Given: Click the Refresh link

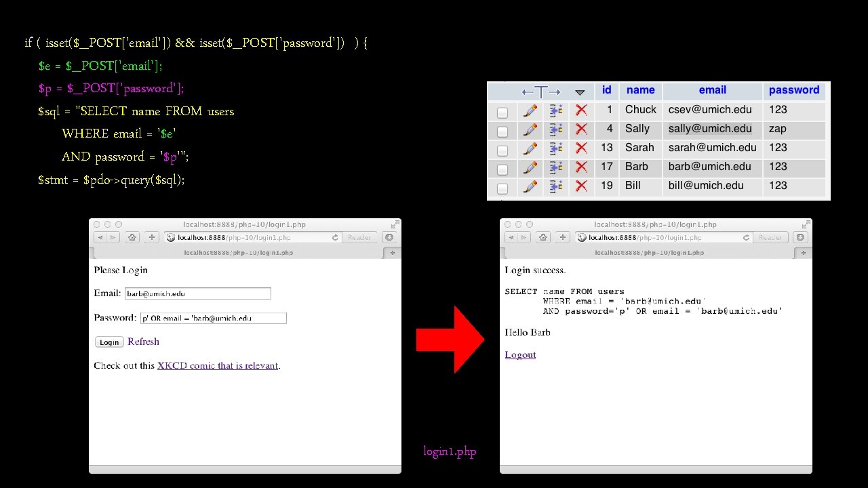Looking at the screenshot, I should (x=143, y=342).
